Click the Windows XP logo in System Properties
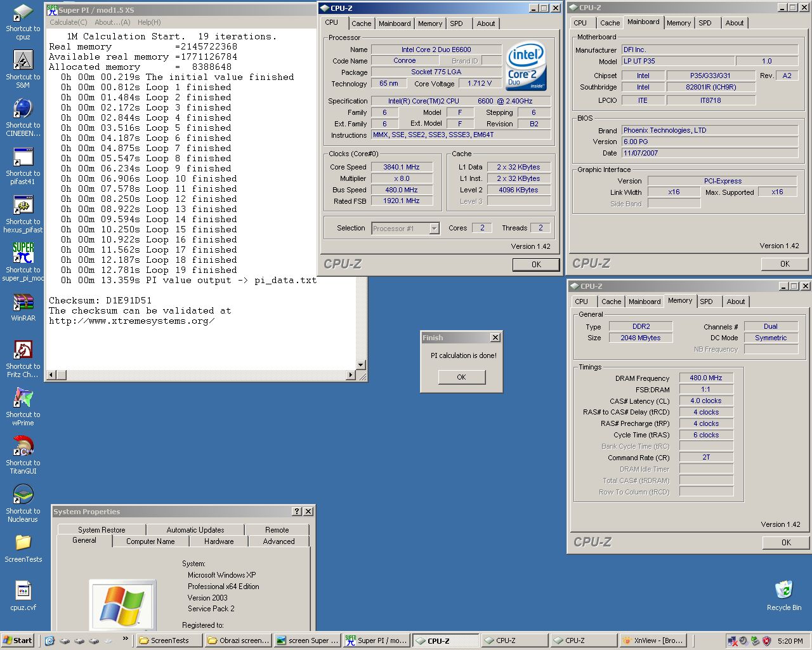The width and height of the screenshot is (812, 650). tap(122, 604)
